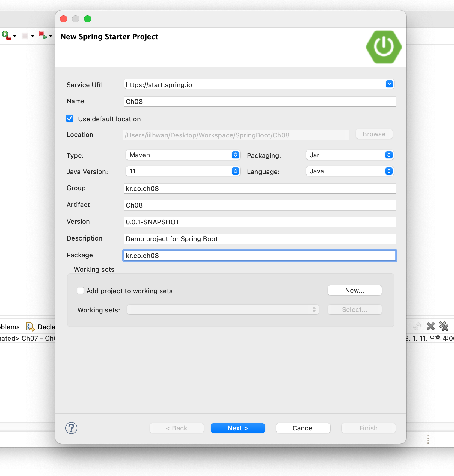Image resolution: width=454 pixels, height=476 pixels.
Task: Click the New... working set button
Action: point(355,290)
